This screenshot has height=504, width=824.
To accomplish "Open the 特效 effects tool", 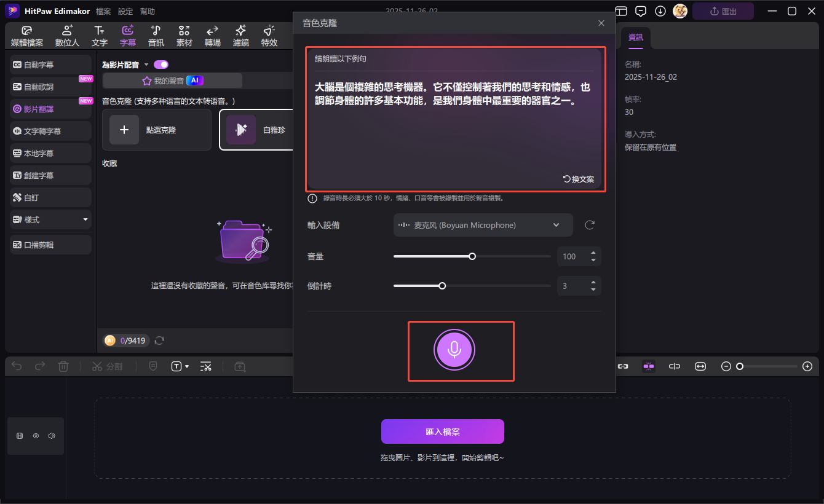I will pos(269,36).
